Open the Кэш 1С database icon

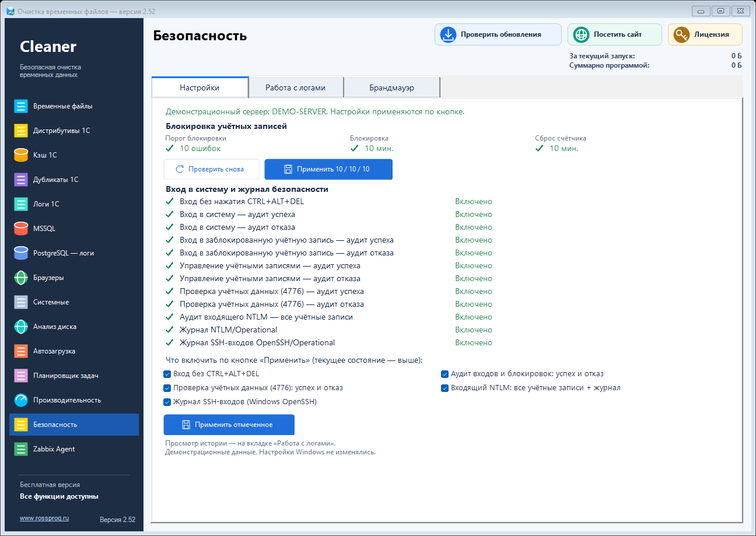pyautogui.click(x=21, y=155)
